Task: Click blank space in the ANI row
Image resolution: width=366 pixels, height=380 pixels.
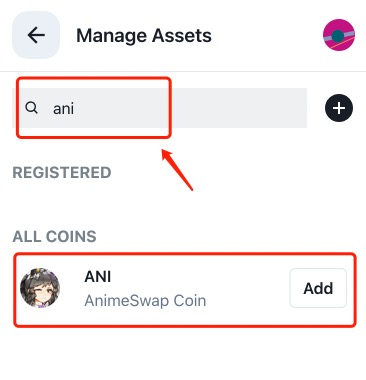Action: click(247, 289)
